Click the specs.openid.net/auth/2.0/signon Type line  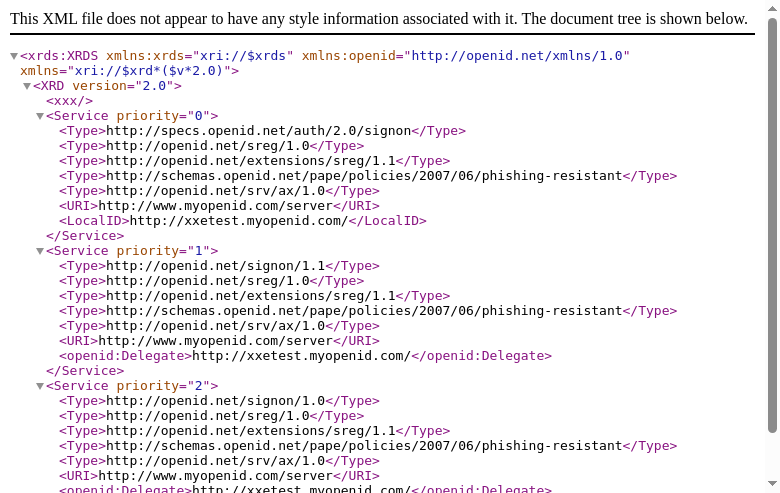pos(262,131)
